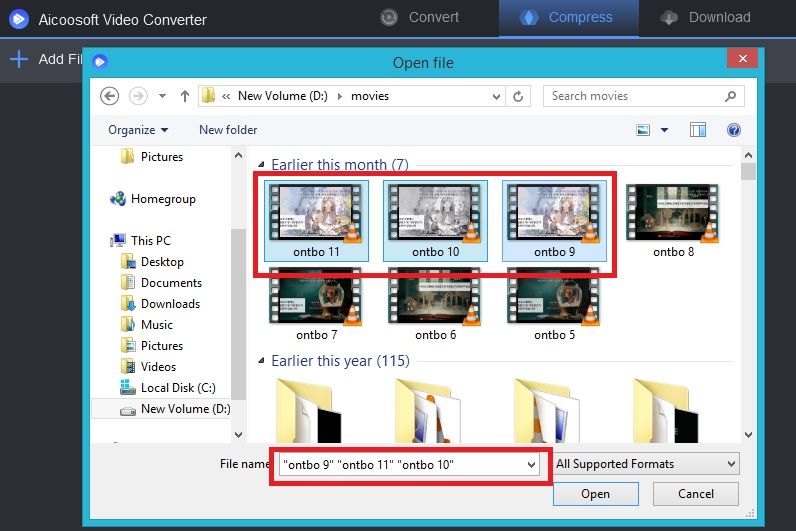This screenshot has height=531, width=796.
Task: Click the New Volume (D:) breadcrumb
Action: (283, 96)
